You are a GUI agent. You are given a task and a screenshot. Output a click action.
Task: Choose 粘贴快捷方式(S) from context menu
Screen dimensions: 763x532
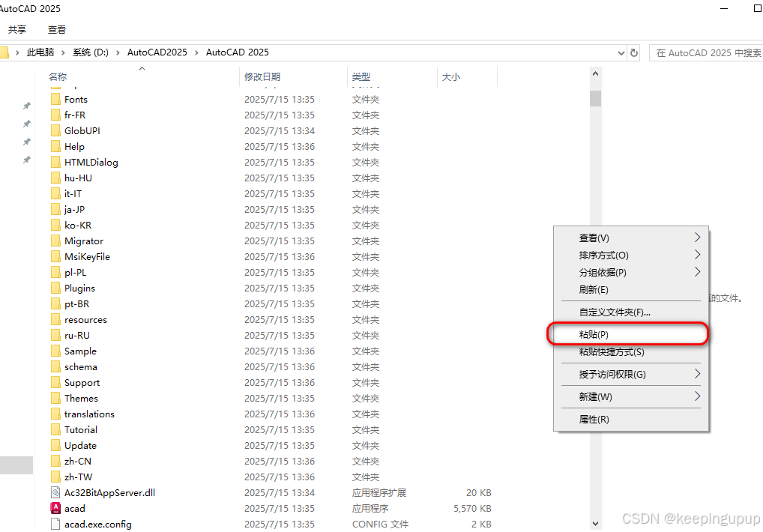pyautogui.click(x=630, y=352)
